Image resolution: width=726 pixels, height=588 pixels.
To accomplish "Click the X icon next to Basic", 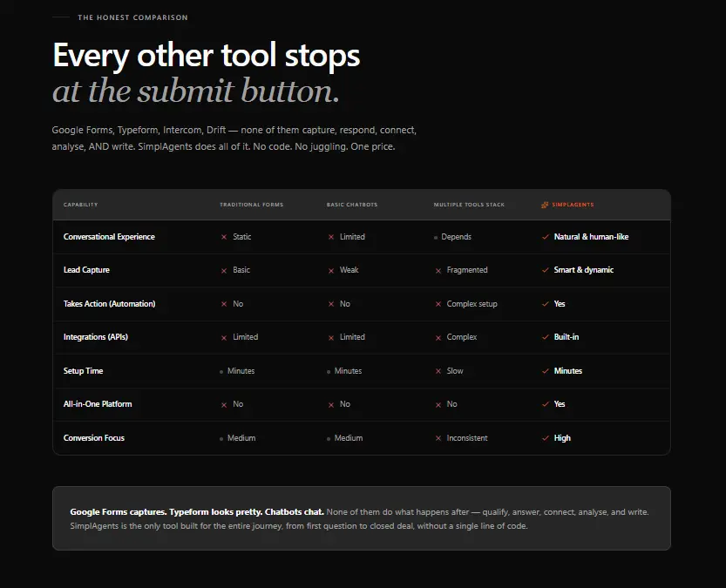I will point(224,271).
